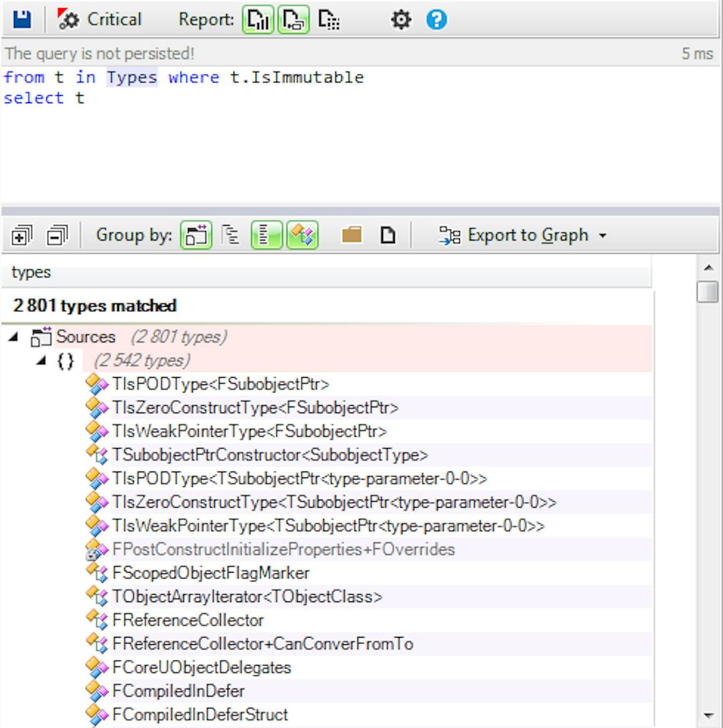
Task: Open the query options gear icon
Action: pos(401,20)
